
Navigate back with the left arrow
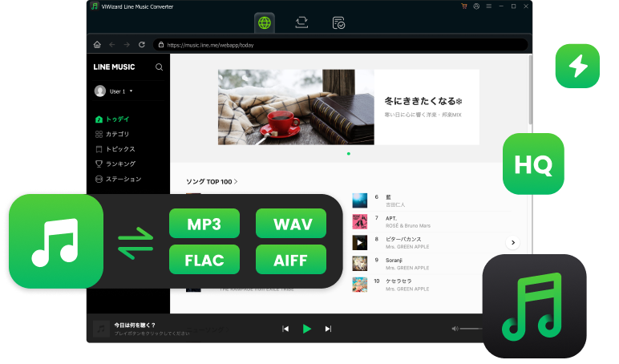112,45
